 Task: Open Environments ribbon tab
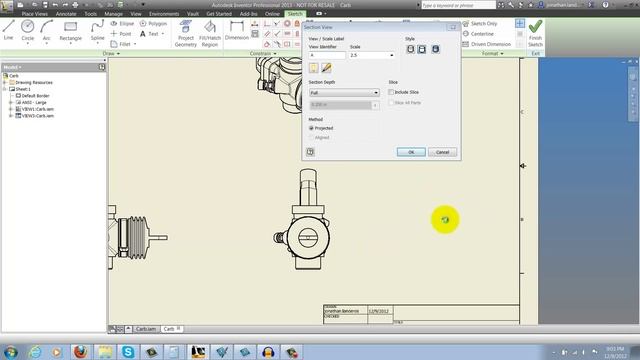point(164,14)
